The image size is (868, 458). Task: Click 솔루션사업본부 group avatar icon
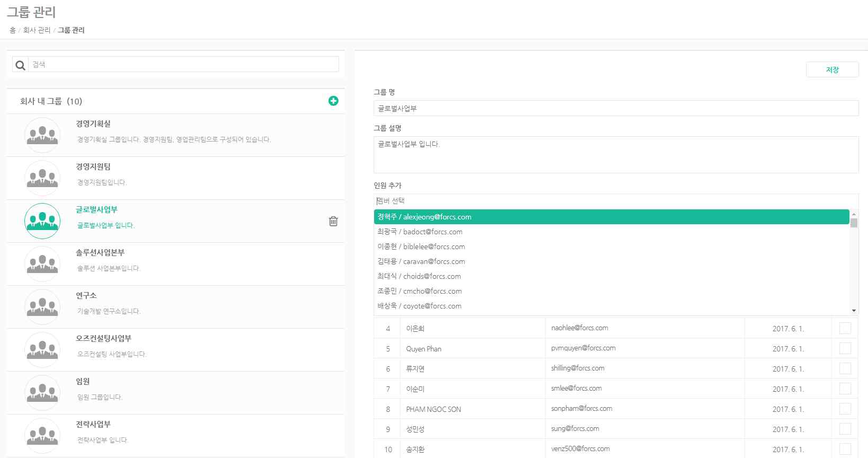42,264
